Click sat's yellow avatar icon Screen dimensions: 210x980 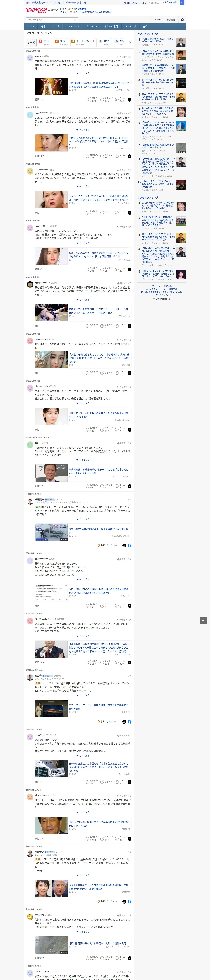(30, 171)
